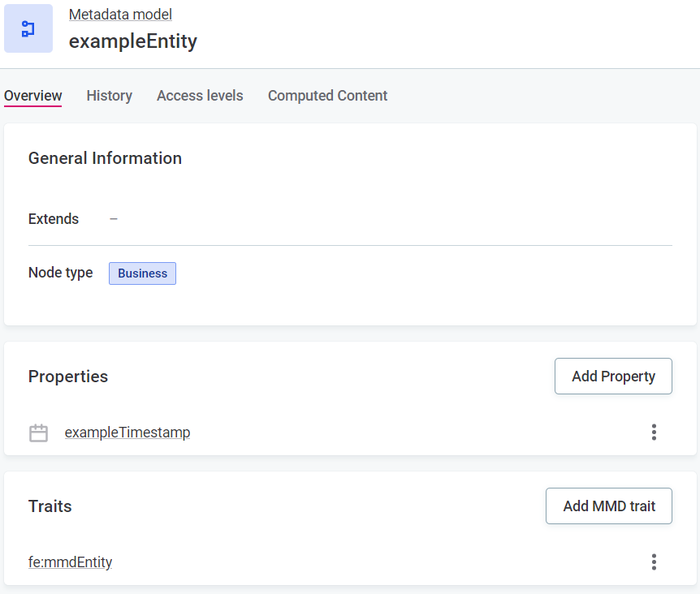Click the Properties section heading
The width and height of the screenshot is (700, 594).
pos(68,377)
